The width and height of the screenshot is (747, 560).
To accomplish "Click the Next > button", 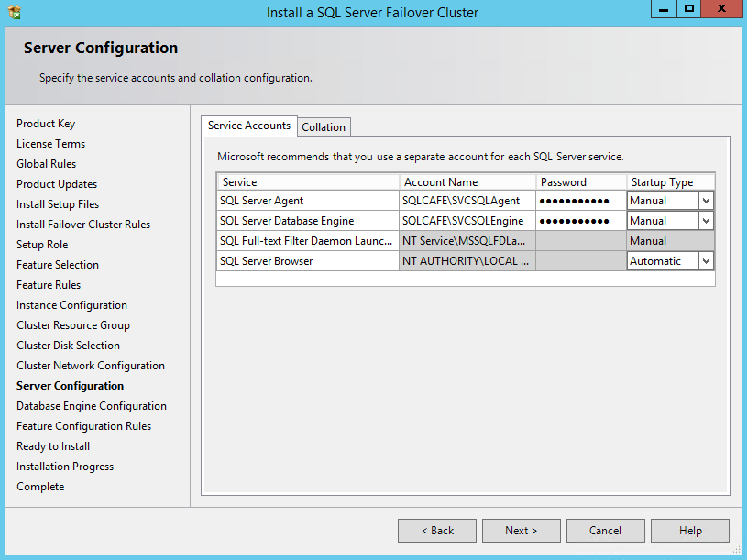I will click(x=522, y=531).
